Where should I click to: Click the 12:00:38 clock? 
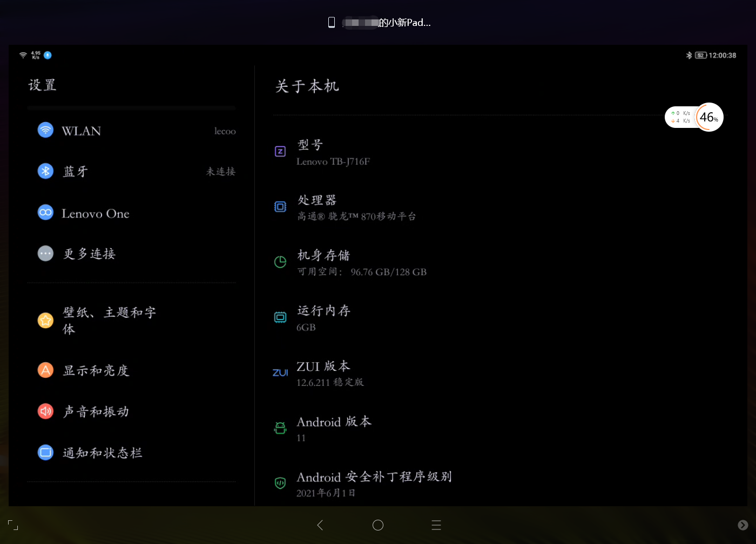(x=723, y=55)
